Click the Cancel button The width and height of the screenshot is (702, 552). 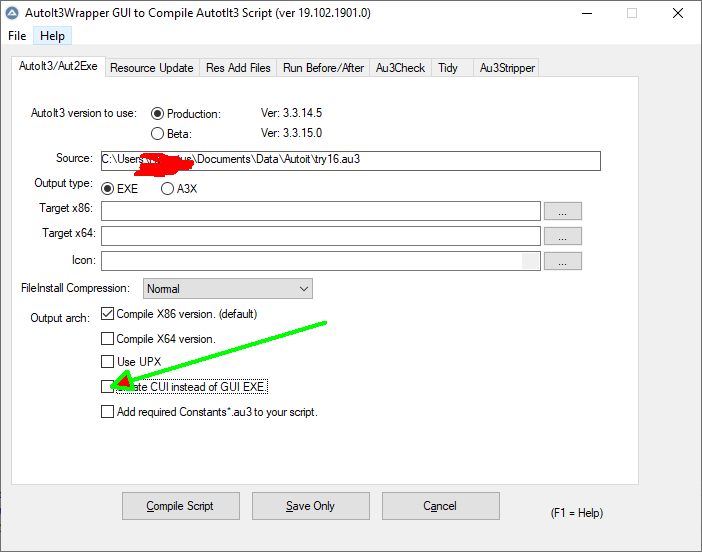coord(441,506)
